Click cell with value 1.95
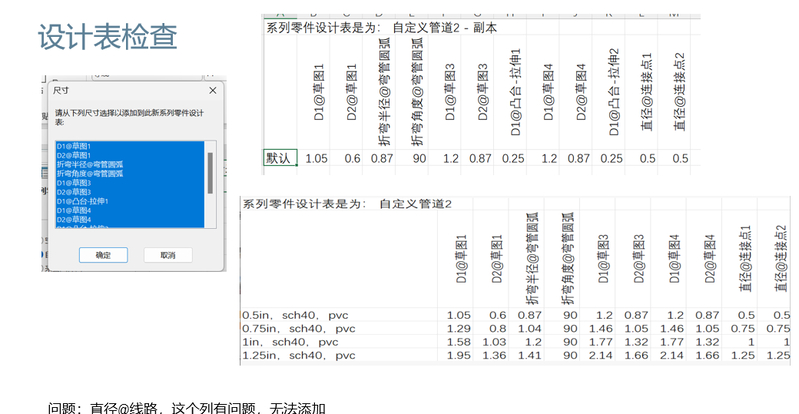799x414 pixels. pos(455,355)
